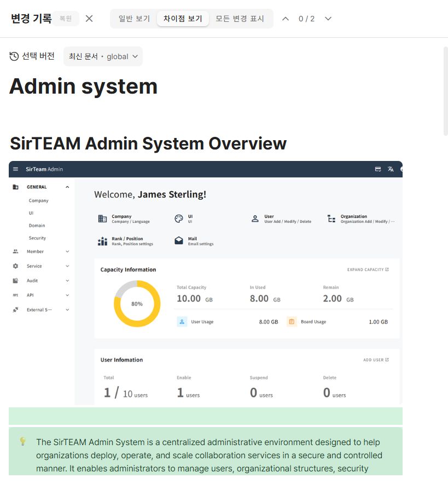Open Security in the sidebar
448x484 pixels.
click(x=37, y=238)
